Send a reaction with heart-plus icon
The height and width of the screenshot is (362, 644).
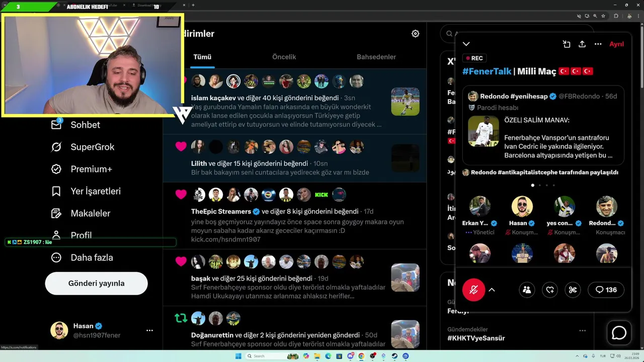click(x=550, y=290)
